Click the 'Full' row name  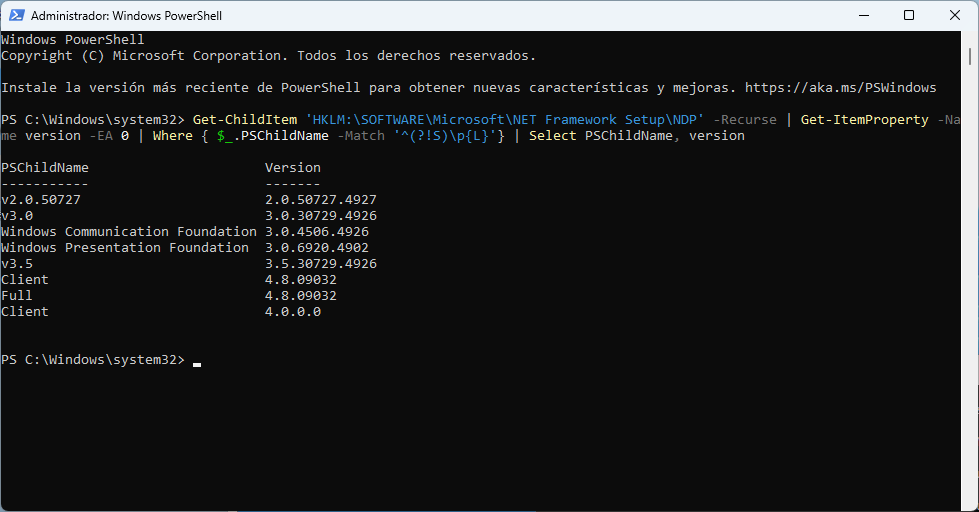[x=17, y=296]
